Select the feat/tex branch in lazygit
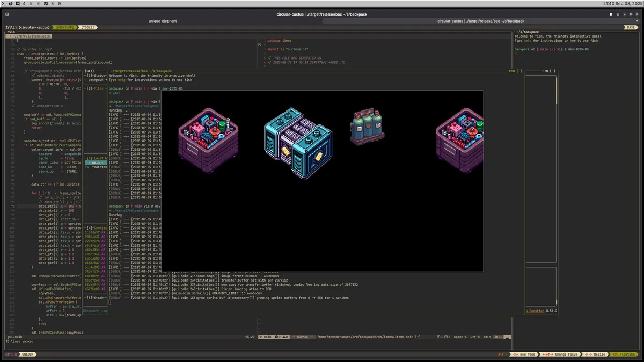This screenshot has height=362, width=644. 96,167
